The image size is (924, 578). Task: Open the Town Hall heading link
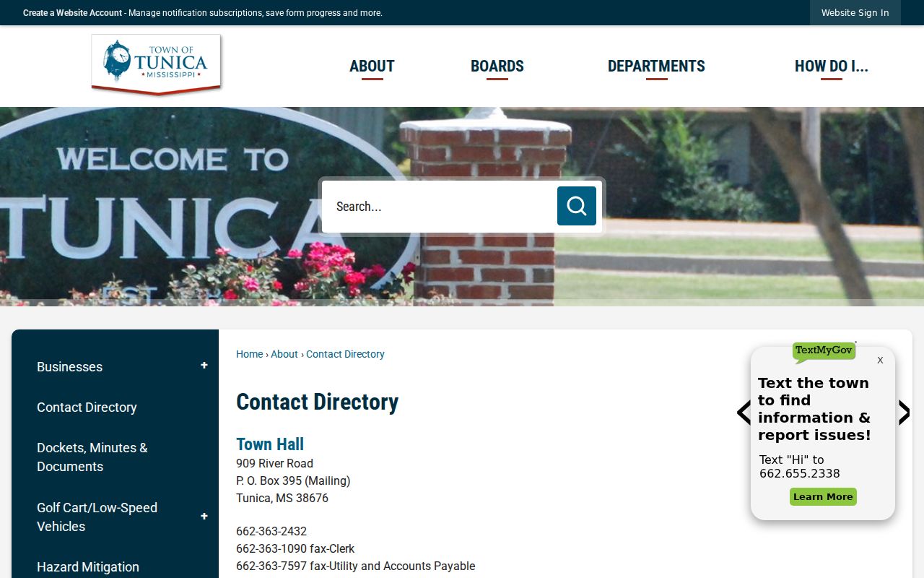[270, 444]
